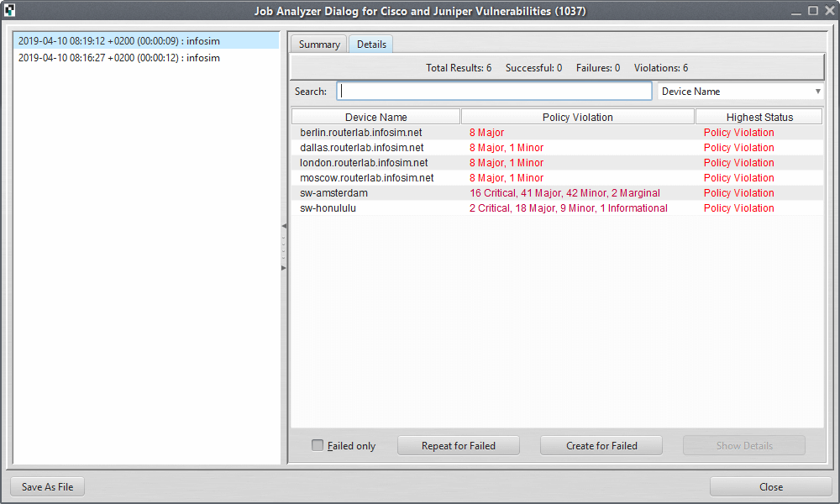Click the Save As File button
Image resolution: width=840 pixels, height=504 pixels.
point(48,487)
